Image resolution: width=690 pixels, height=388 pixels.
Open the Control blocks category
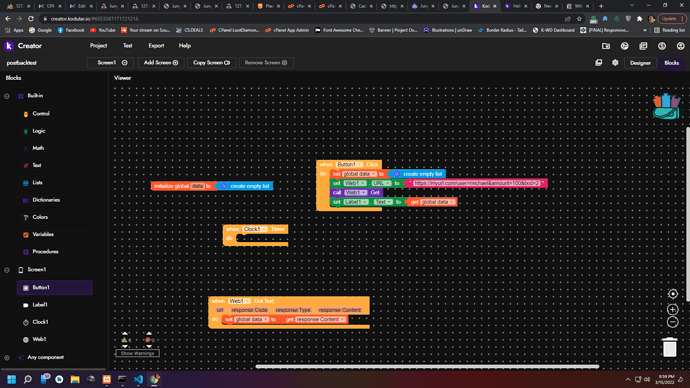point(40,113)
